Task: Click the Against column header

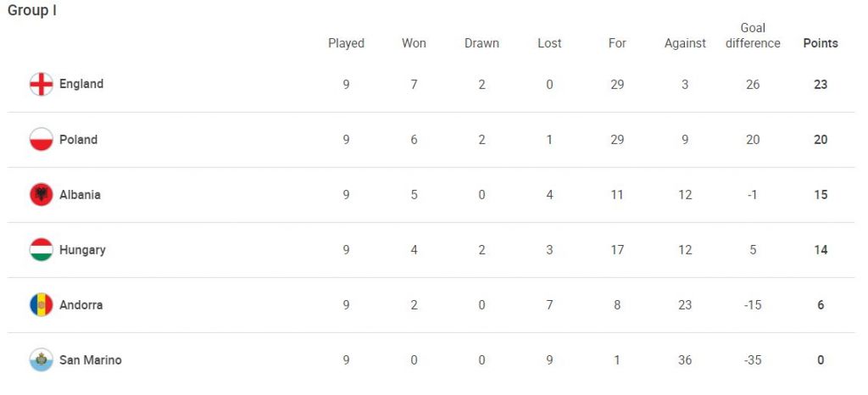Action: point(685,43)
